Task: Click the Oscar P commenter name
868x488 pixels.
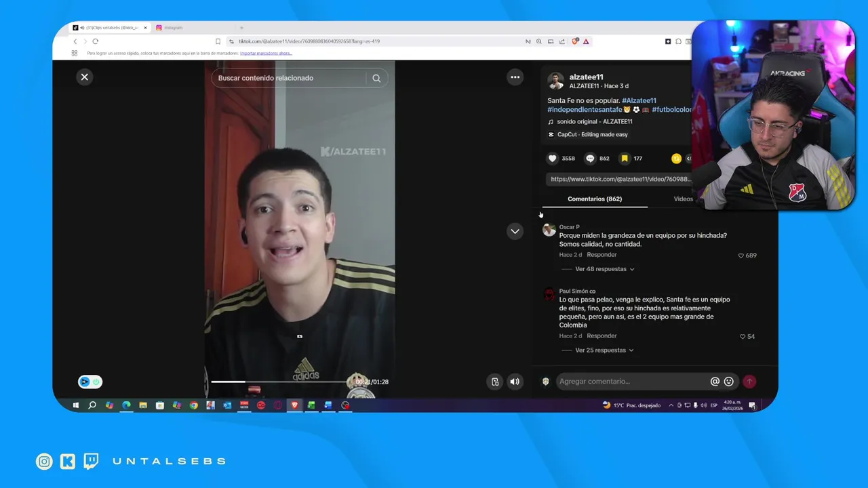Action: pyautogui.click(x=569, y=227)
